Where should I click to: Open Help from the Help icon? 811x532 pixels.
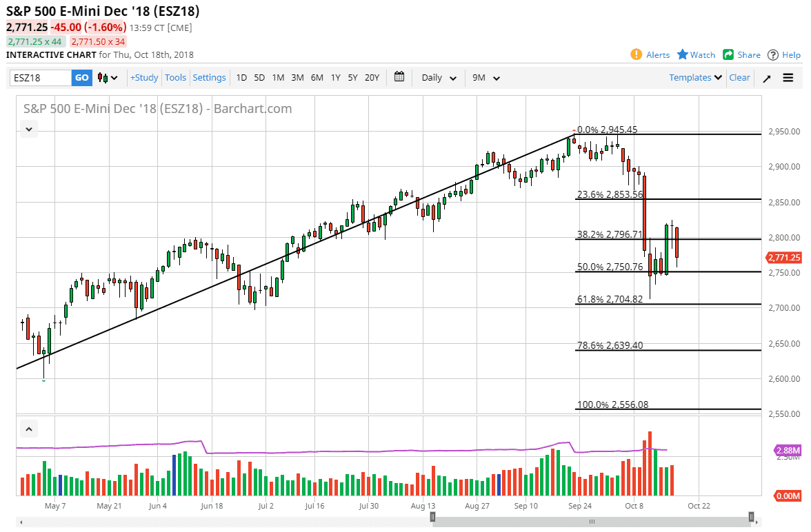tap(784, 54)
